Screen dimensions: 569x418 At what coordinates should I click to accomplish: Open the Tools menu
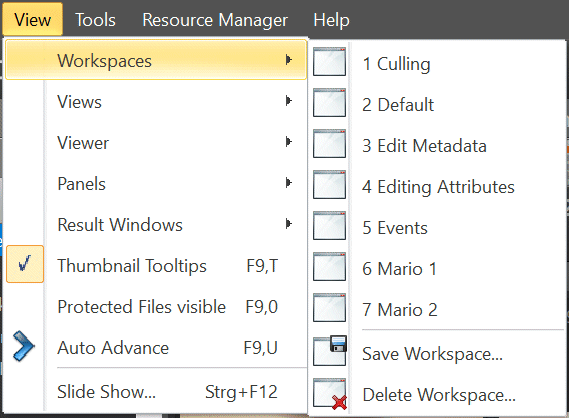tap(95, 20)
